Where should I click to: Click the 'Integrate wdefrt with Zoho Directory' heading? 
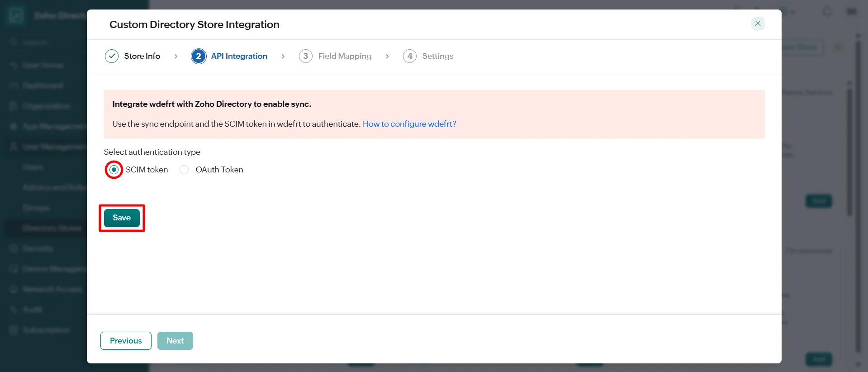click(212, 104)
